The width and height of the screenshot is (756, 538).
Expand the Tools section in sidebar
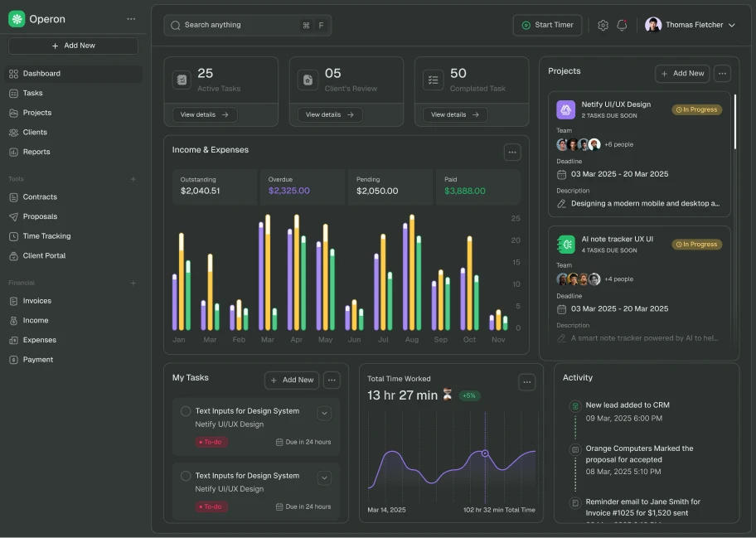133,178
